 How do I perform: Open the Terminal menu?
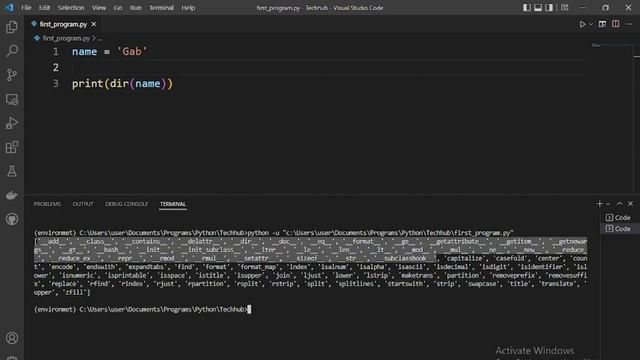pos(161,8)
